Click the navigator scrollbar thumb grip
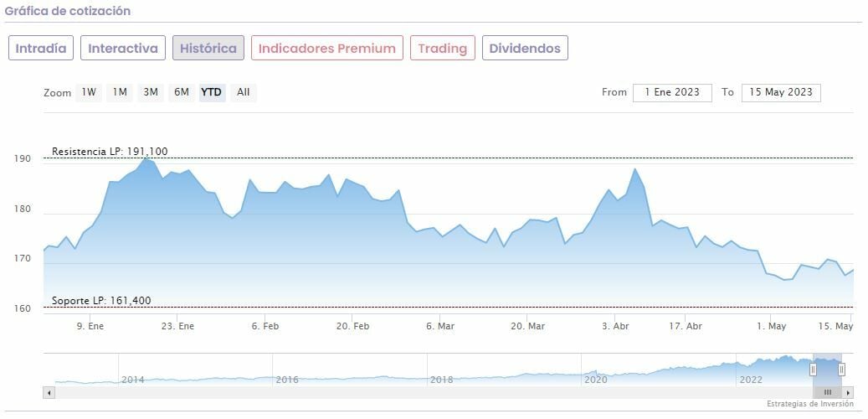 point(827,392)
